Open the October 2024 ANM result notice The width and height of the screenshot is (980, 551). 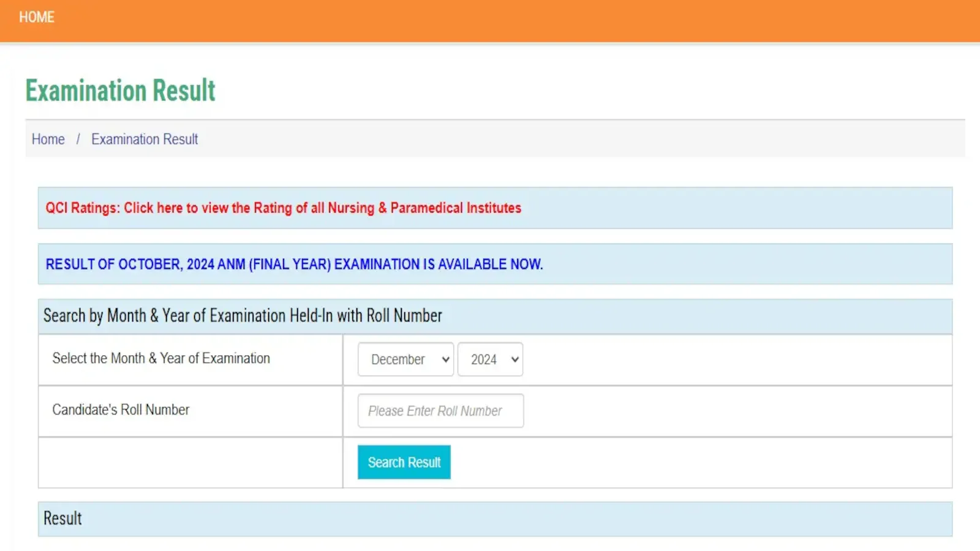tap(294, 264)
